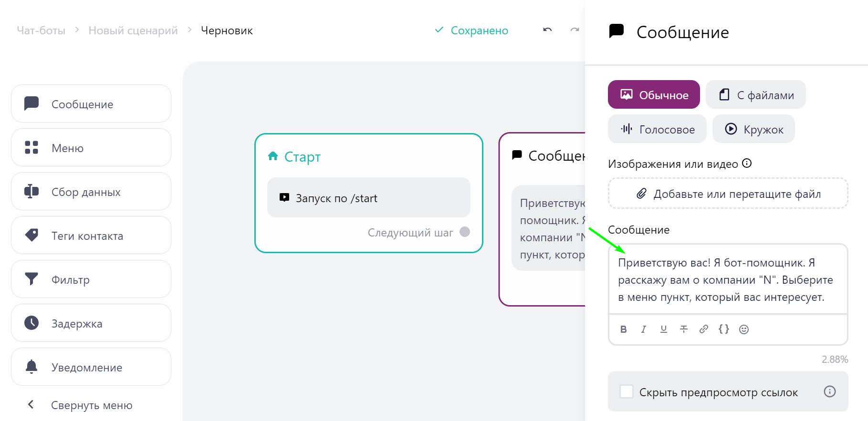Image resolution: width=868 pixels, height=421 pixels.
Task: Choose the Кружок message type
Action: point(753,129)
